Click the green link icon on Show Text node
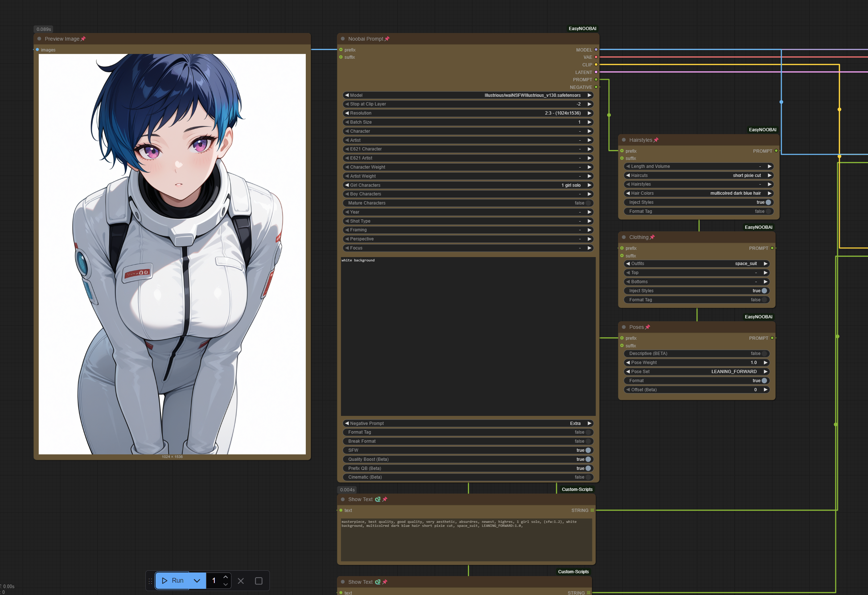Screen dimensions: 868x595 (x=378, y=499)
